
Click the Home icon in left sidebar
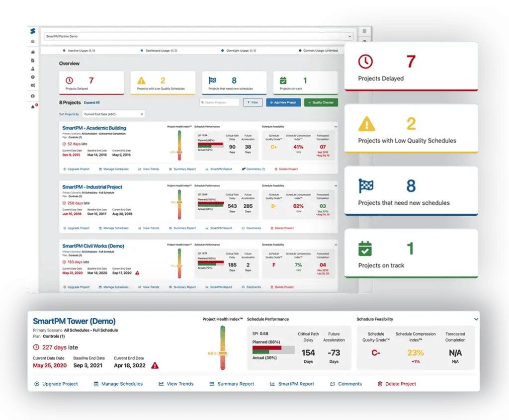pyautogui.click(x=33, y=52)
